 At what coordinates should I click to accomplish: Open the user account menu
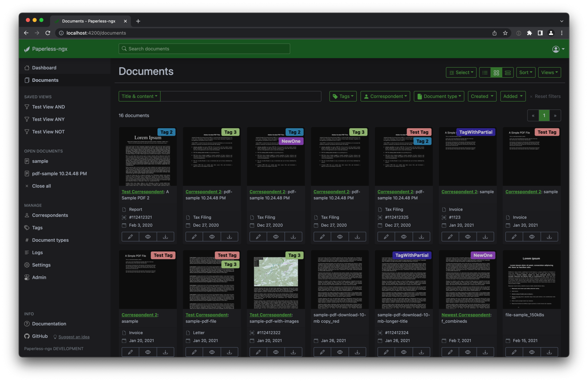[x=558, y=49]
